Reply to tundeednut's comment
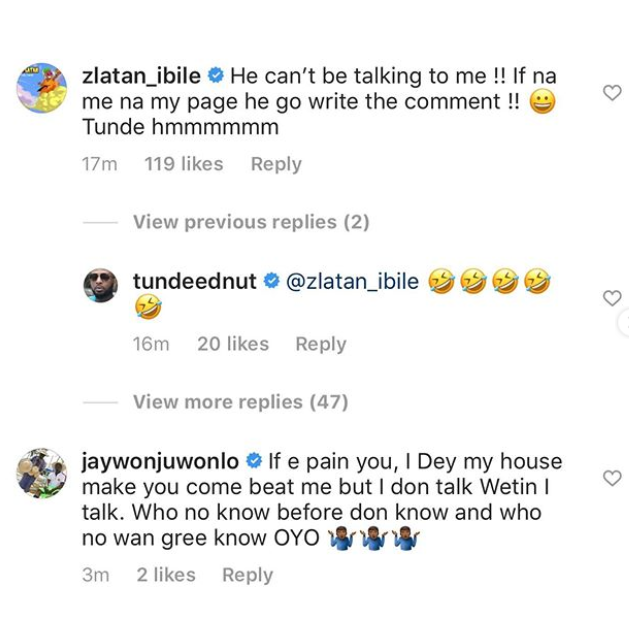Viewport: 629px width, 641px height. click(320, 344)
